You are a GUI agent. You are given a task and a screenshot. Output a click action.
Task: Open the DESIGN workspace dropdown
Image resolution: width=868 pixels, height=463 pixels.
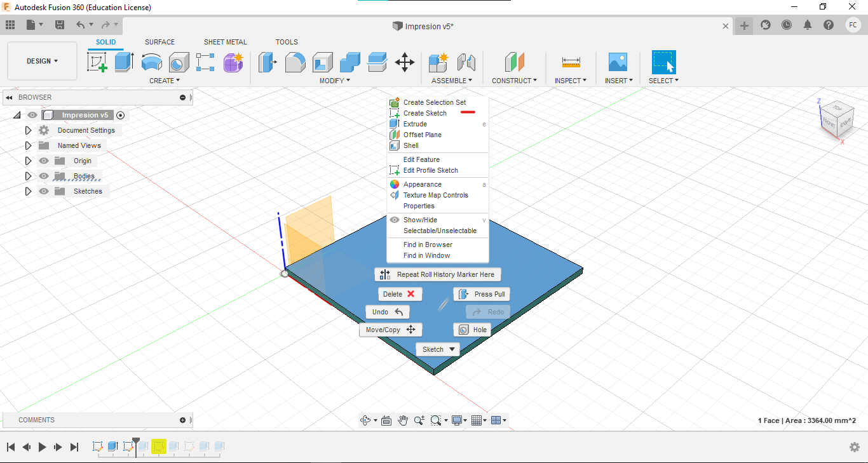[42, 61]
